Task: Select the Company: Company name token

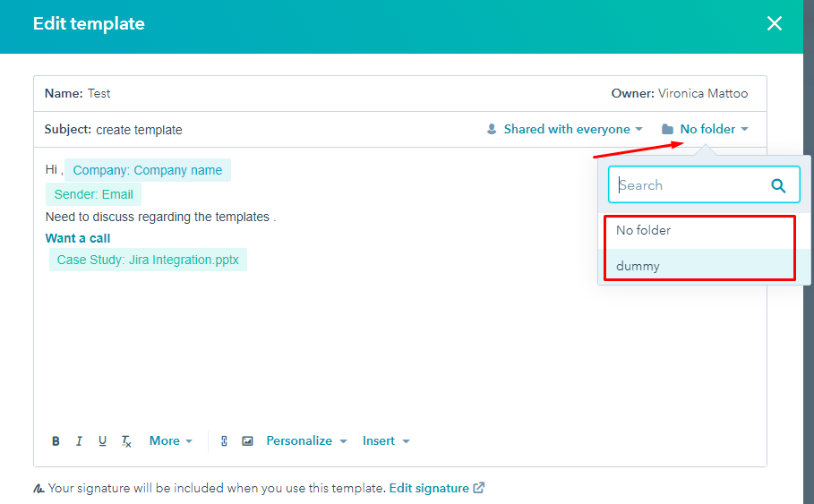Action: (x=148, y=170)
